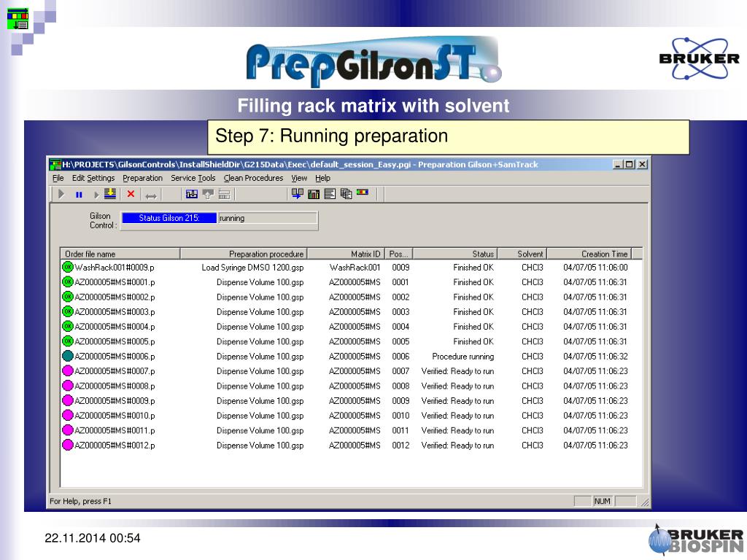Click the gray double-headed arrow toolbar icon
The height and width of the screenshot is (560, 747).
151,195
